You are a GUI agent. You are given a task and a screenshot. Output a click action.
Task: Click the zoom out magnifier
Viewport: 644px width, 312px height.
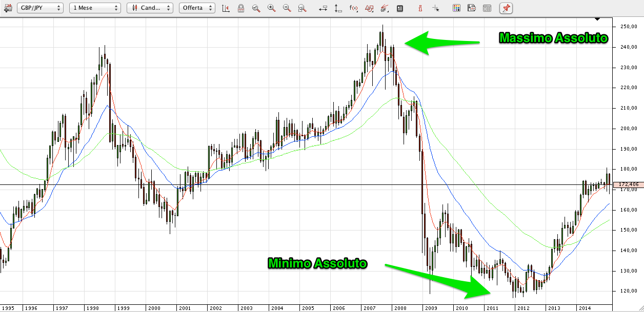click(287, 8)
